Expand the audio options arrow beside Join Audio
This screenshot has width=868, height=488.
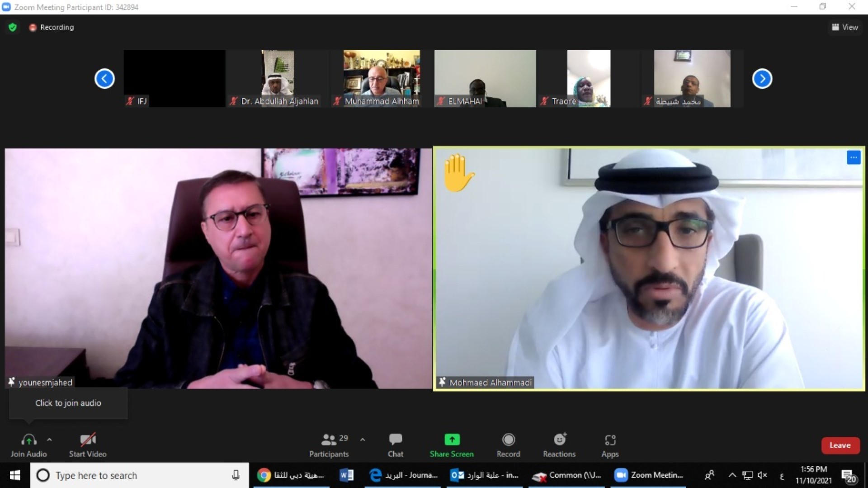(49, 440)
